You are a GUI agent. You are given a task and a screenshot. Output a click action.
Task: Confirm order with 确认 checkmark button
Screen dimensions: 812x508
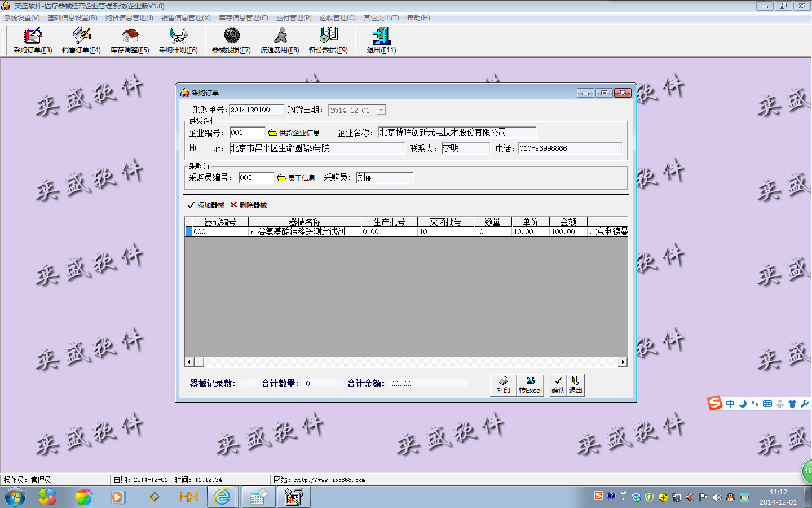pos(558,385)
